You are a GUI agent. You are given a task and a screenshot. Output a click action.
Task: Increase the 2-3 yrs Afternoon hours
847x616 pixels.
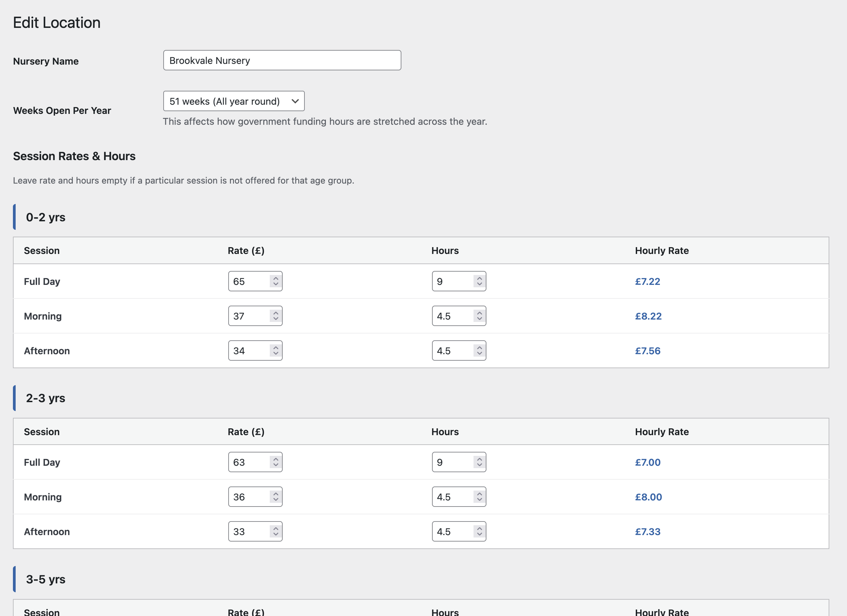click(x=480, y=528)
